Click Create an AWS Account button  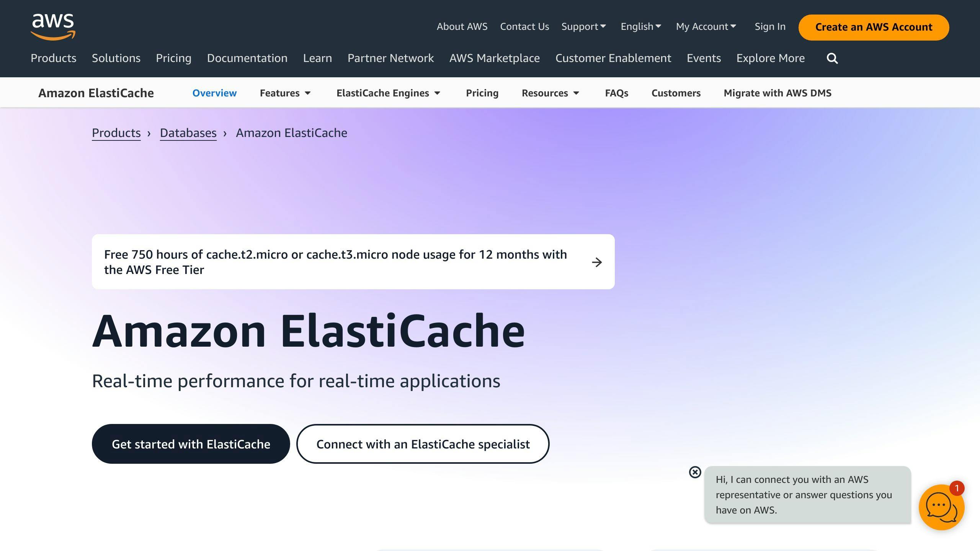pyautogui.click(x=874, y=27)
